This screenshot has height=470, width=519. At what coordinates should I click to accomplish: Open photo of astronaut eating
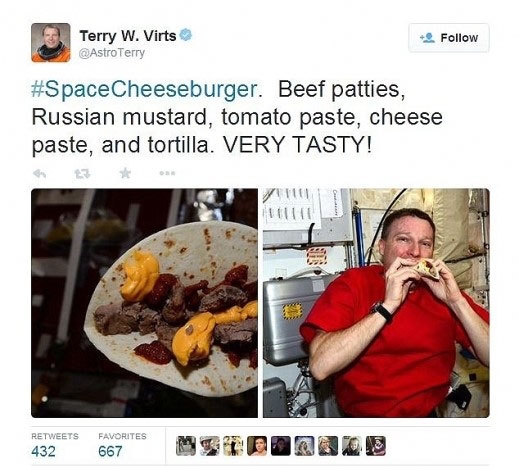pyautogui.click(x=376, y=303)
